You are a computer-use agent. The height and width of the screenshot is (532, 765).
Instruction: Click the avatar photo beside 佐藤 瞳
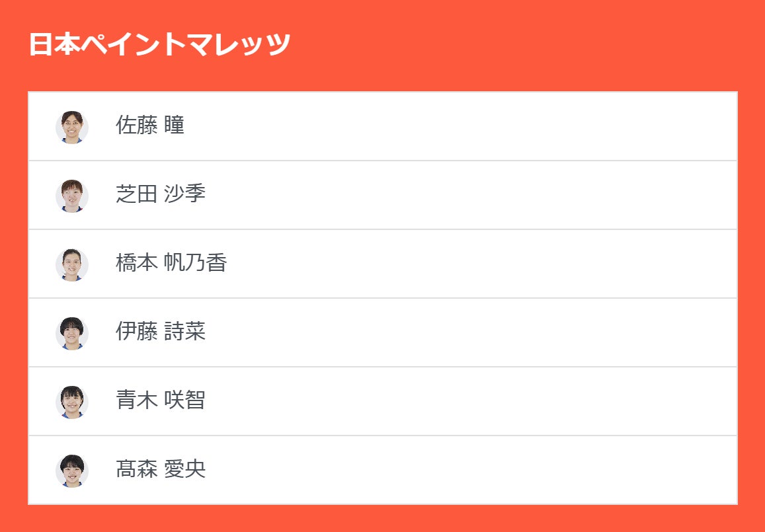[71, 127]
